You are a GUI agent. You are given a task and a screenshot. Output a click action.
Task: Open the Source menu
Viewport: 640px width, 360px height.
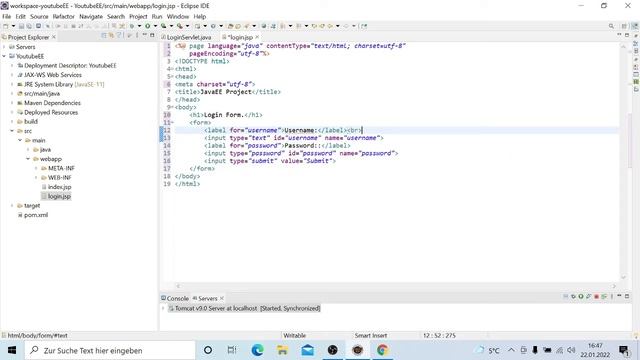(39, 16)
